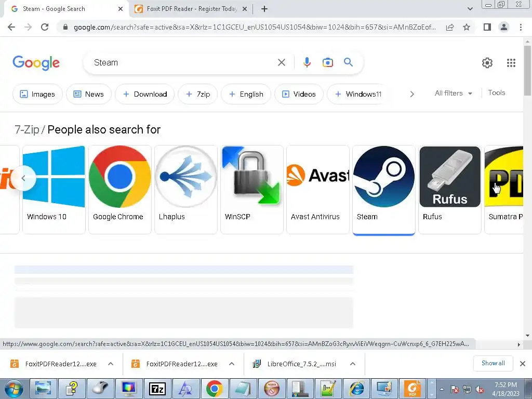Open Foxit PDF from the taskbar

point(412,389)
